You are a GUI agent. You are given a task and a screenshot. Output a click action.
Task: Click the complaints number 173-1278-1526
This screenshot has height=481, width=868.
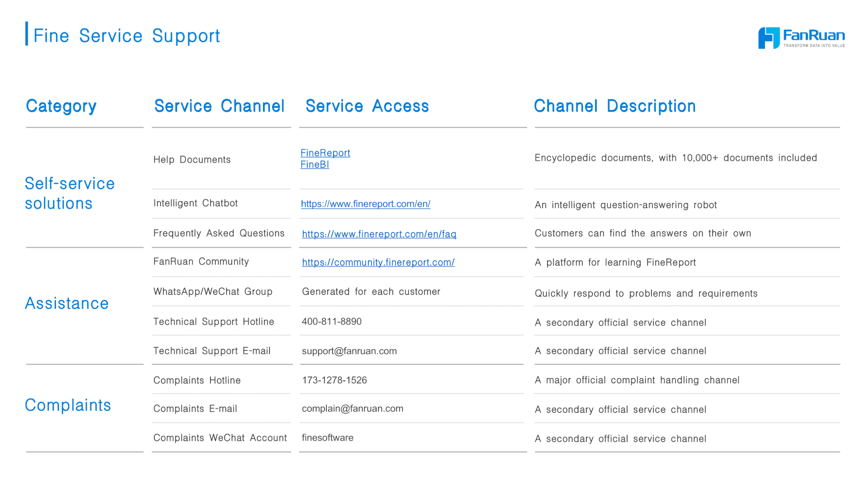334,380
